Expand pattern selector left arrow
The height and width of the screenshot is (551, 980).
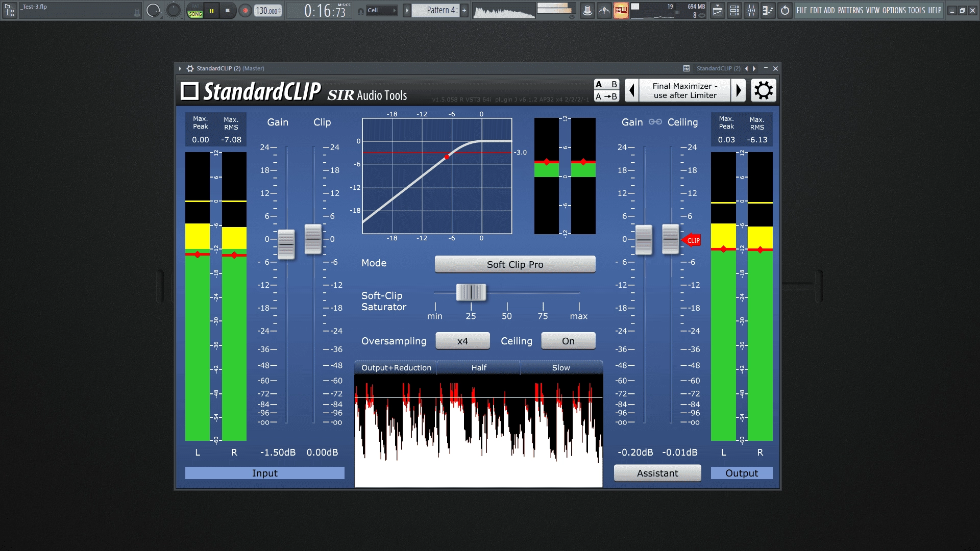(407, 10)
